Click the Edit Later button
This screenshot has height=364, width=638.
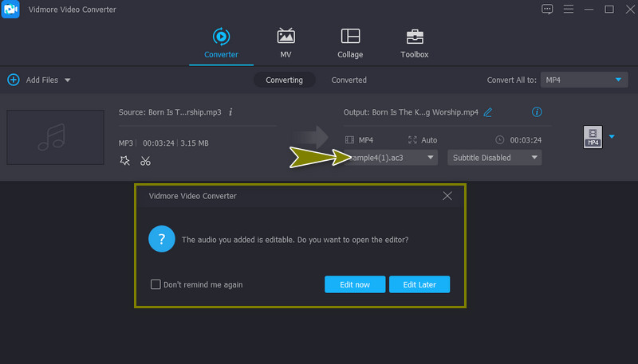pos(419,284)
